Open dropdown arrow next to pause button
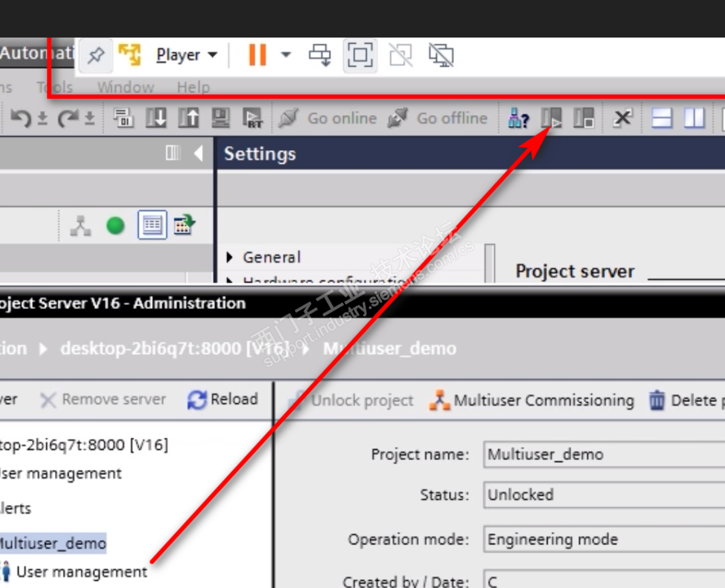Viewport: 725px width, 588px height. pos(286,55)
